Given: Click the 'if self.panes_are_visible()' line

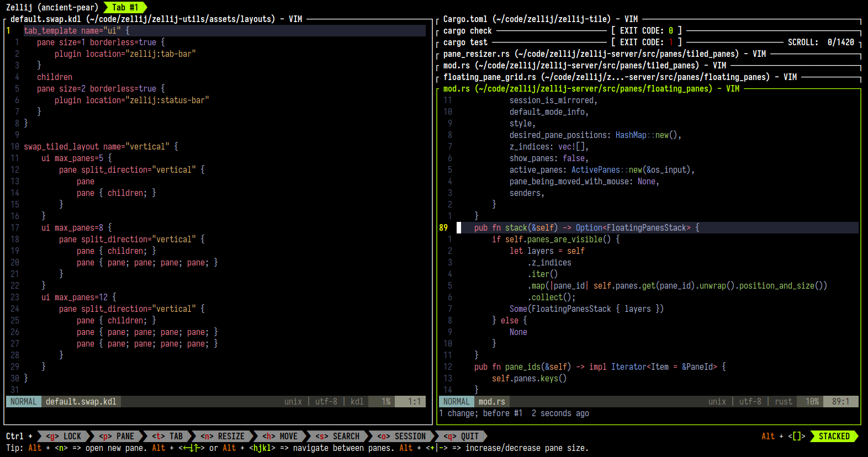Looking at the screenshot, I should tap(556, 239).
